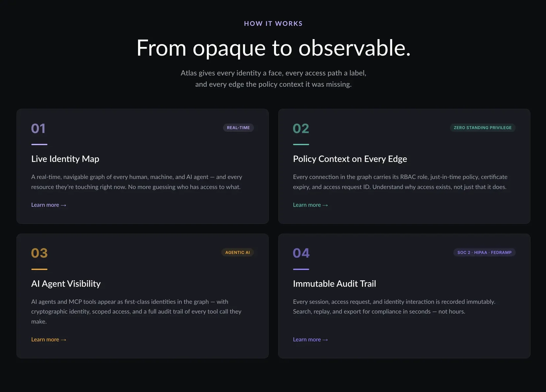Click the violet 04 step number
The height and width of the screenshot is (392, 546).
pos(301,253)
